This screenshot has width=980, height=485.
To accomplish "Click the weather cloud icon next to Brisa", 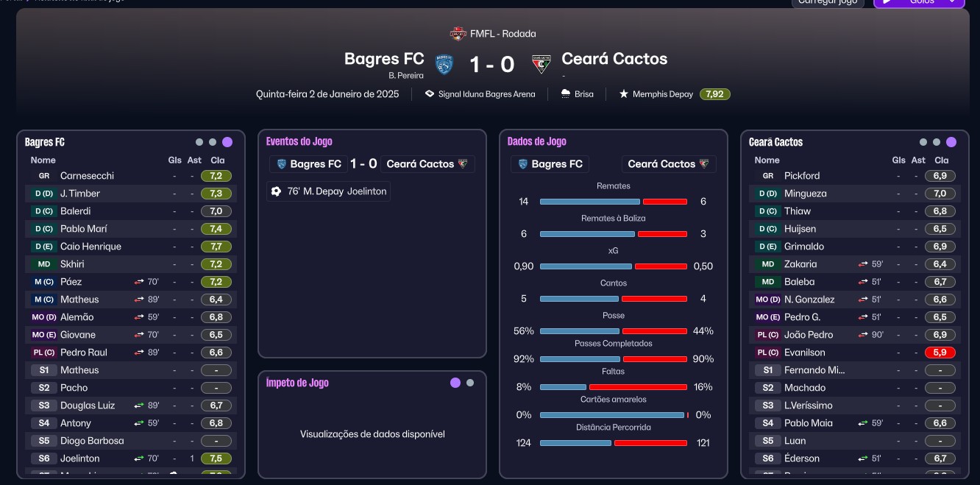I will (566, 94).
